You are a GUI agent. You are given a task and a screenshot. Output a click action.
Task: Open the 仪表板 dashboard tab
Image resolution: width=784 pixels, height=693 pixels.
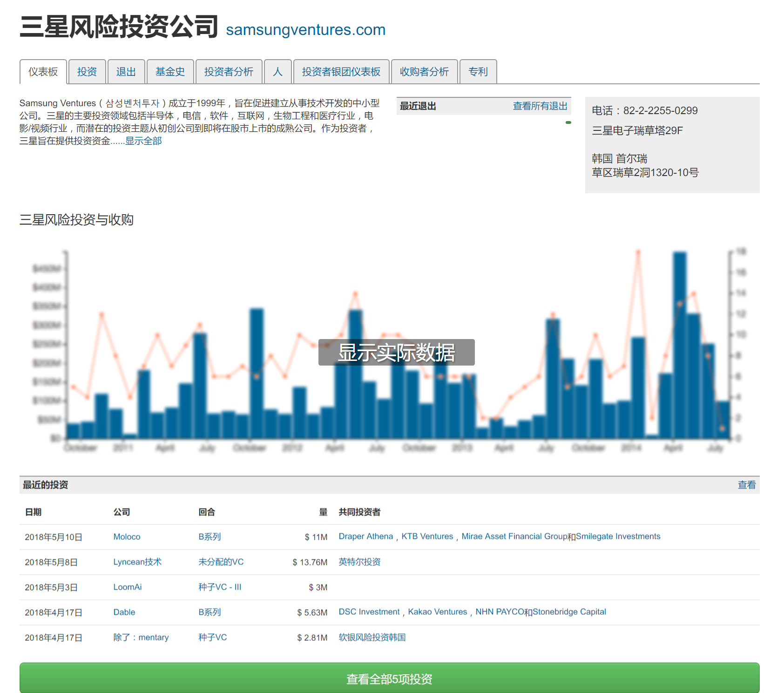(43, 72)
